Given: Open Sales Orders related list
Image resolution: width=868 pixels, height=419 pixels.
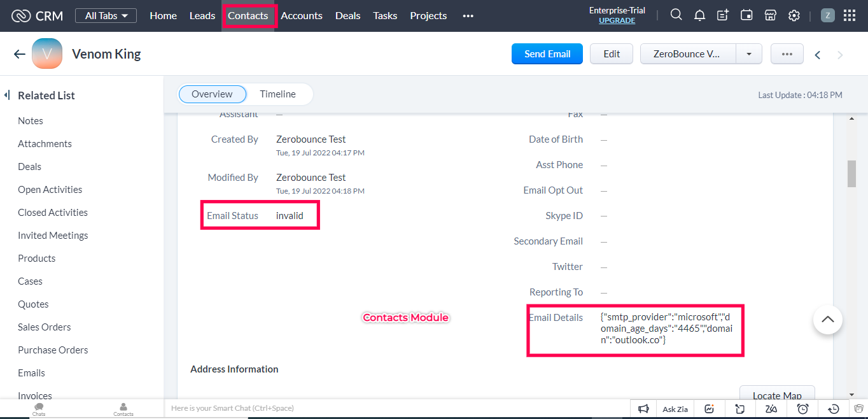Looking at the screenshot, I should coord(44,327).
